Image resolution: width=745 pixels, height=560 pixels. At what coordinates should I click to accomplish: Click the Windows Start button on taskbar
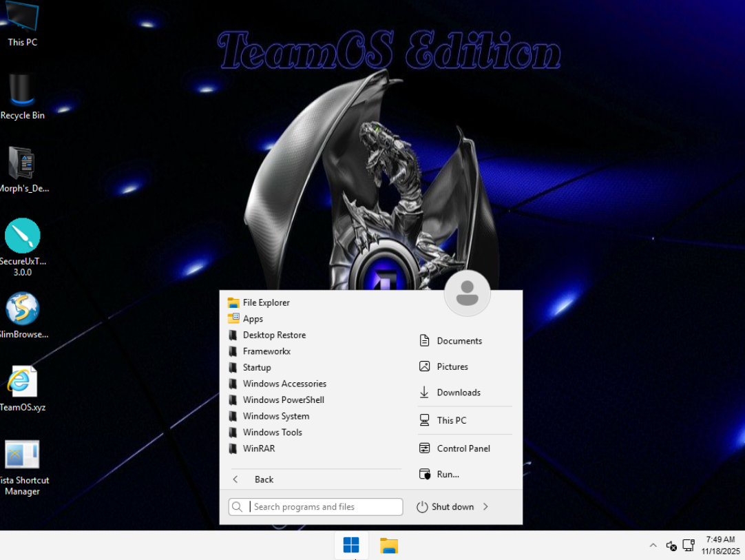pyautogui.click(x=351, y=546)
